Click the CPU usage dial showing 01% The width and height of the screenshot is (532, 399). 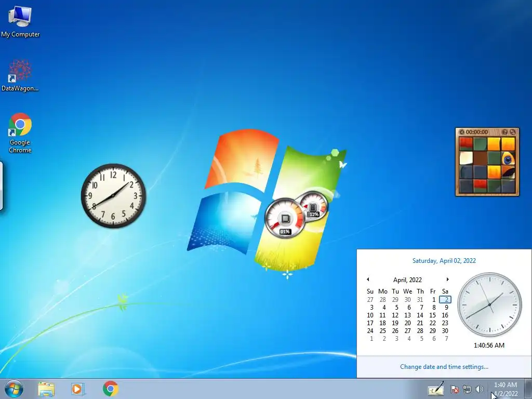(284, 219)
